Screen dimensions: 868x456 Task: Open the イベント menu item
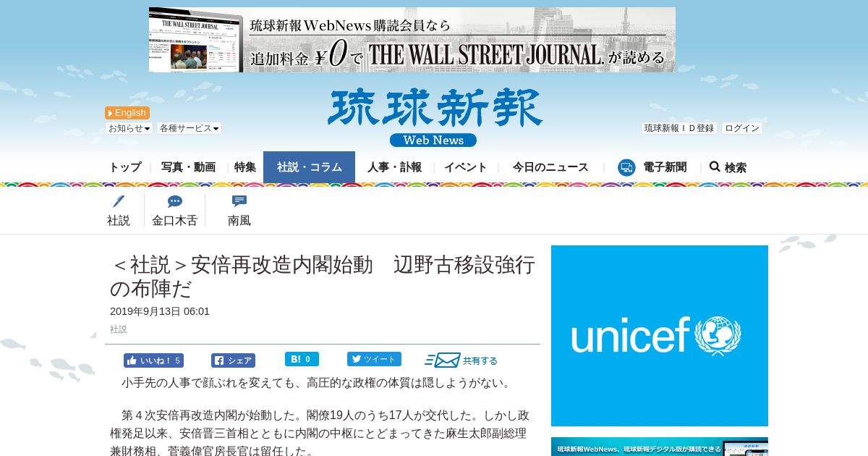[466, 167]
